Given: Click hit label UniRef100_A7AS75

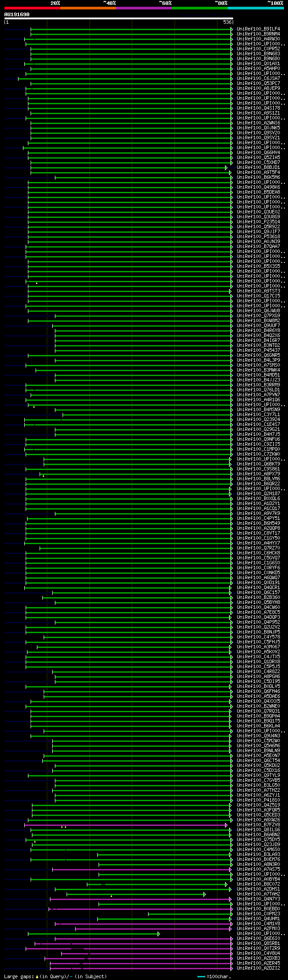Looking at the screenshot, I should click(x=258, y=869).
